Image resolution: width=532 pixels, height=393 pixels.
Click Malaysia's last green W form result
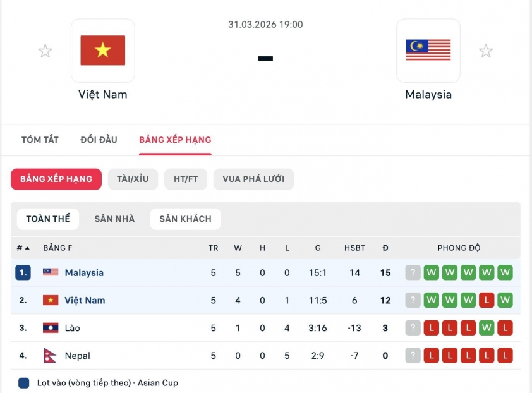(x=505, y=273)
